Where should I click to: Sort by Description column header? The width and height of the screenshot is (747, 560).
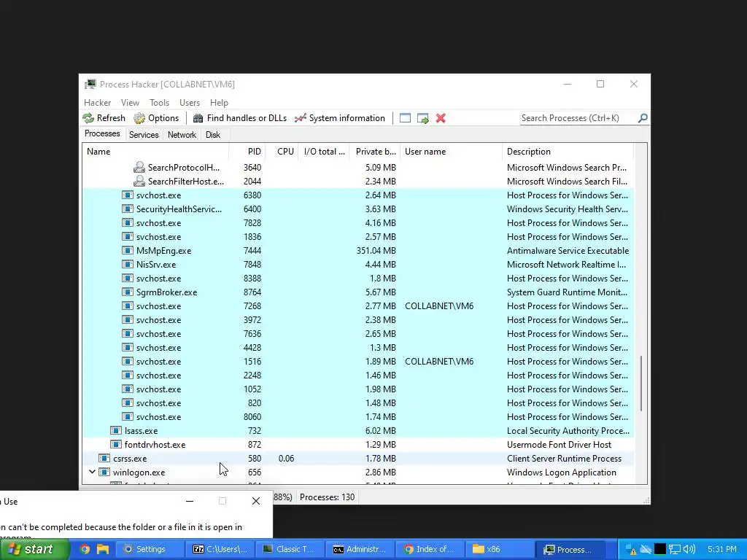pos(568,152)
